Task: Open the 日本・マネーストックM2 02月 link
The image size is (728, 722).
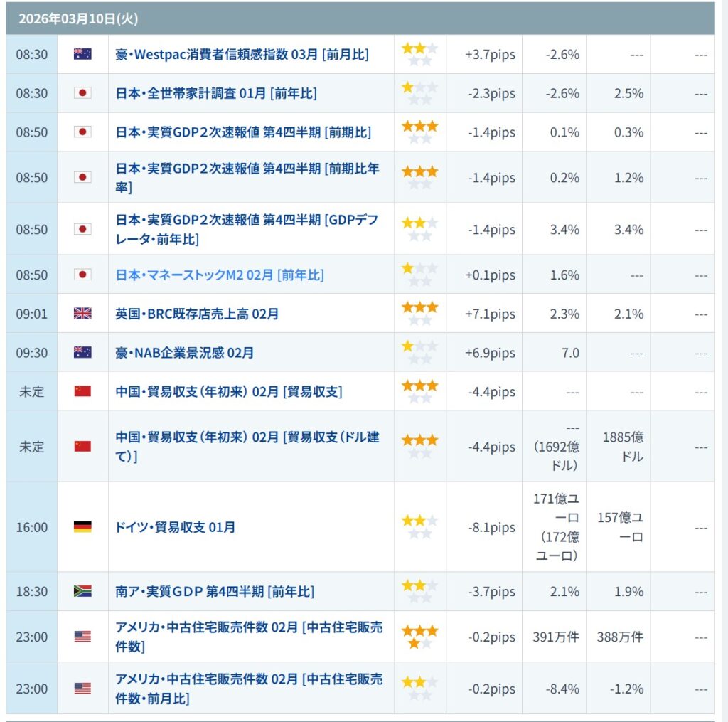Action: [219, 275]
